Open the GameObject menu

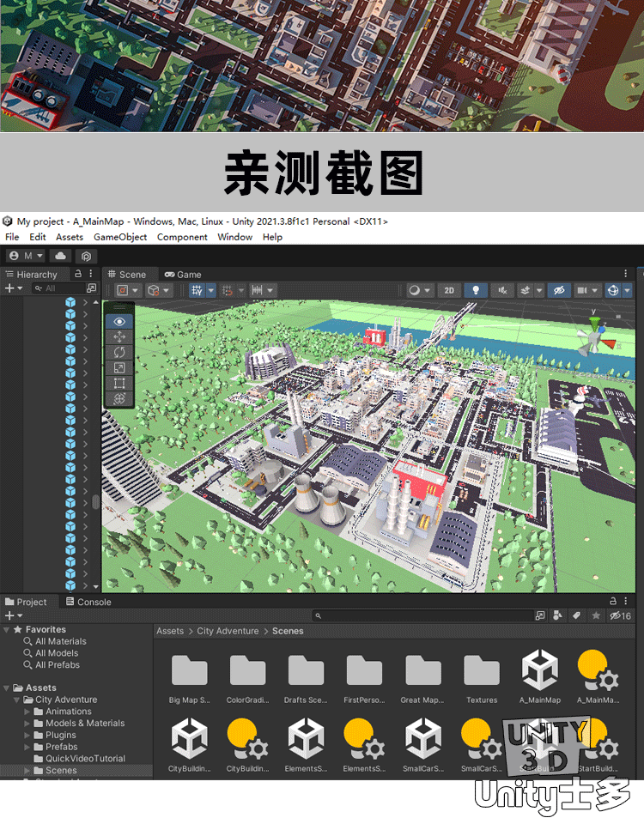[x=120, y=237]
